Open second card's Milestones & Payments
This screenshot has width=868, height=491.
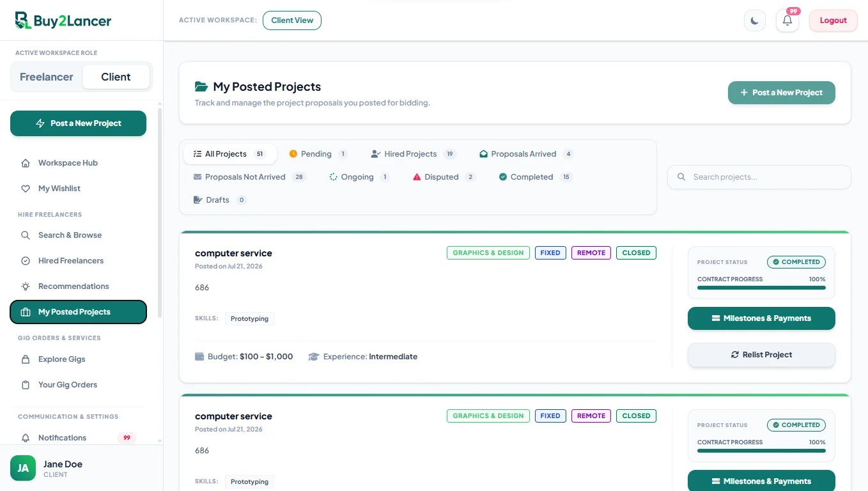click(761, 481)
